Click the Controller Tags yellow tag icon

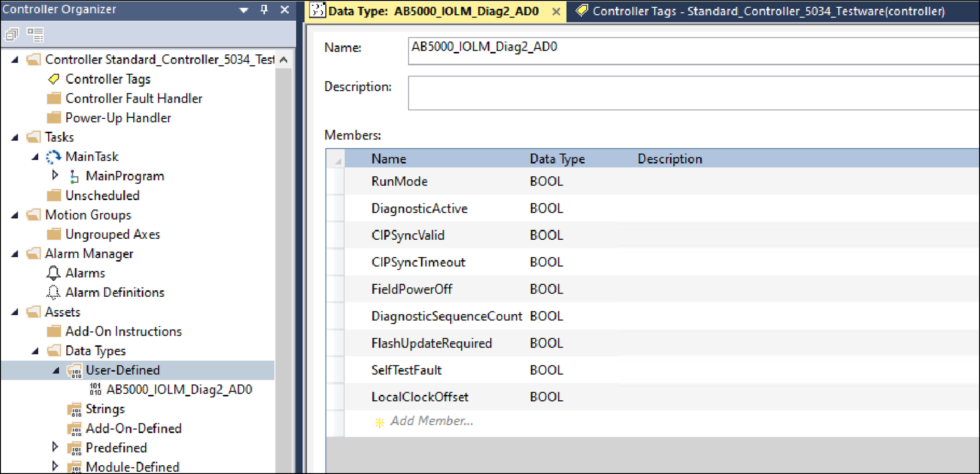[x=54, y=79]
